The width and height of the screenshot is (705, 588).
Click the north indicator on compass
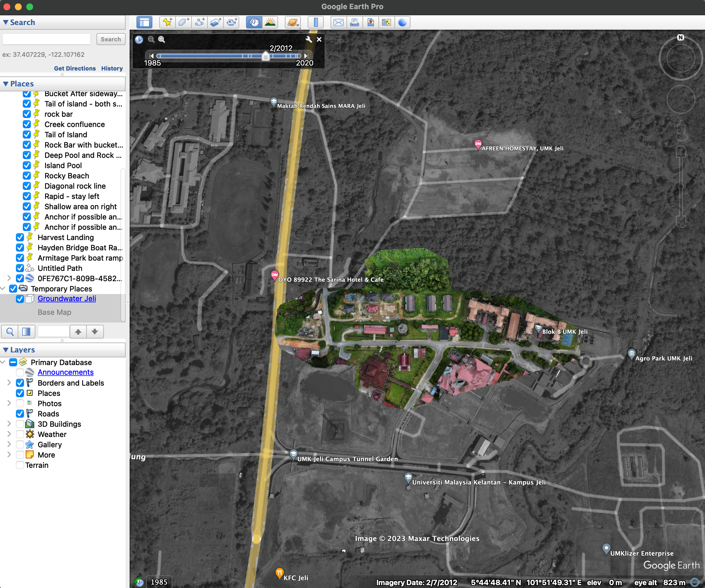(x=680, y=37)
